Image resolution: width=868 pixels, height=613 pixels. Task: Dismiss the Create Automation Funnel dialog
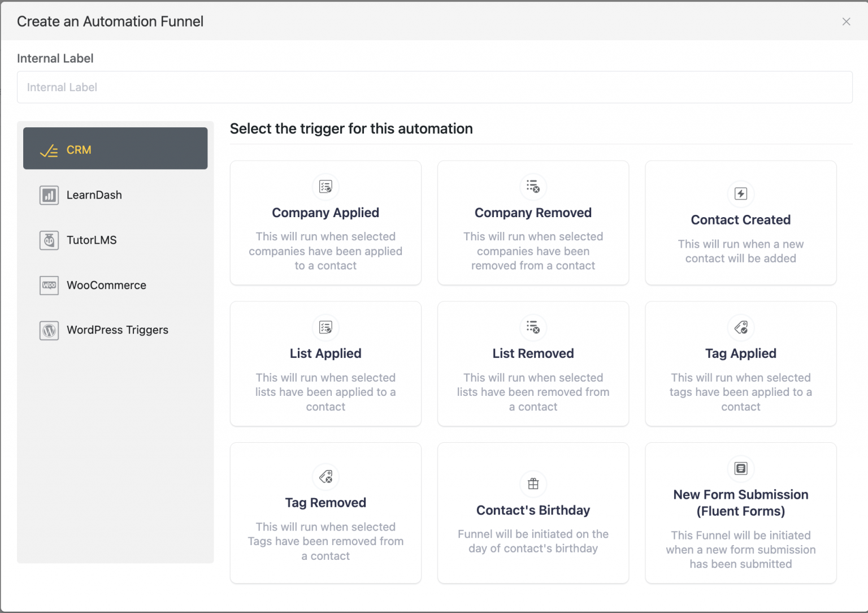[846, 21]
